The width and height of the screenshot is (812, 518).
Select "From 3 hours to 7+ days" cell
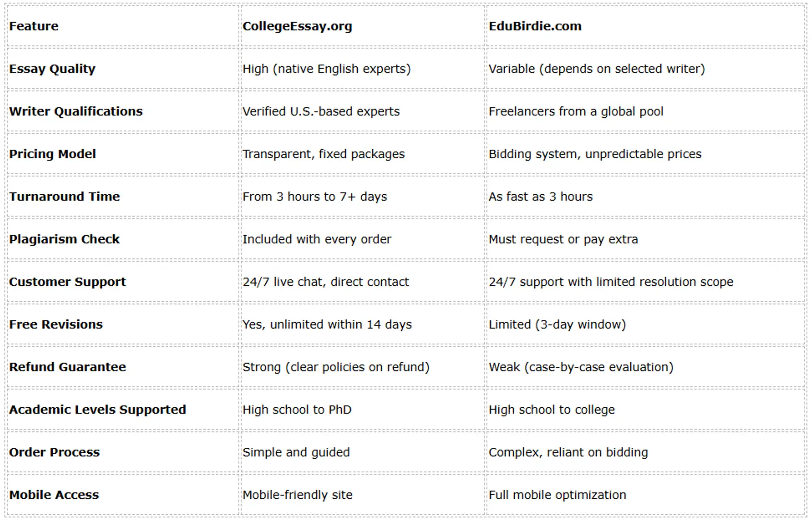click(x=315, y=197)
